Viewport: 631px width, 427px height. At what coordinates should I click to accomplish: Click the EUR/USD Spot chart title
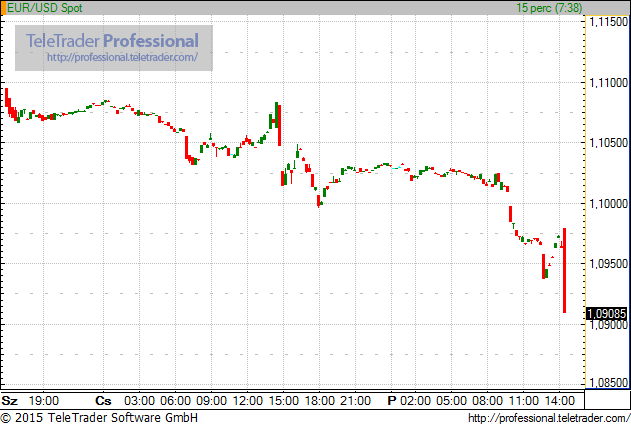click(x=45, y=8)
